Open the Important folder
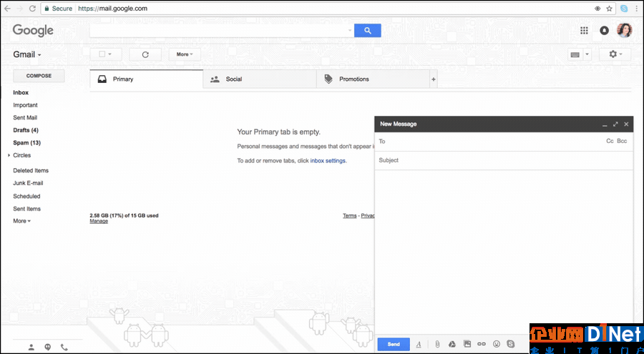The height and width of the screenshot is (354, 644). click(x=25, y=105)
